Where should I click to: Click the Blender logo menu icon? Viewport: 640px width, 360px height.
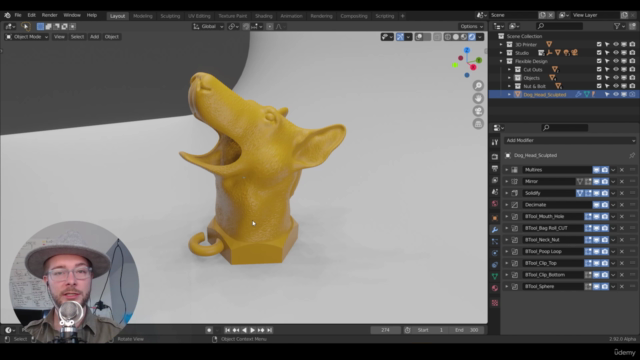[x=7, y=15]
